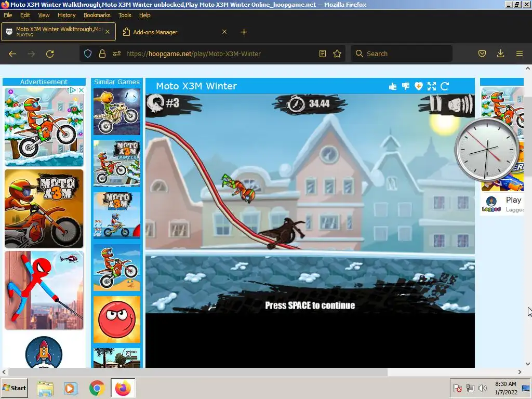The image size is (532, 399).
Task: Close the advertisement with X icon
Action: (x=81, y=90)
